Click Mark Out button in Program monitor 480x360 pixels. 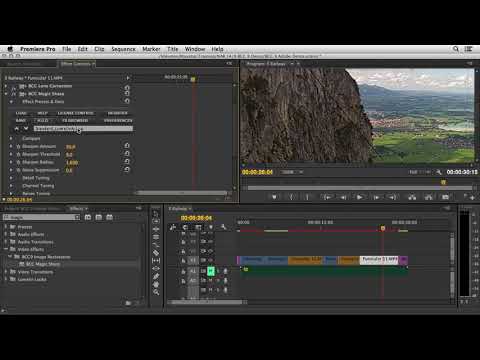point(307,197)
